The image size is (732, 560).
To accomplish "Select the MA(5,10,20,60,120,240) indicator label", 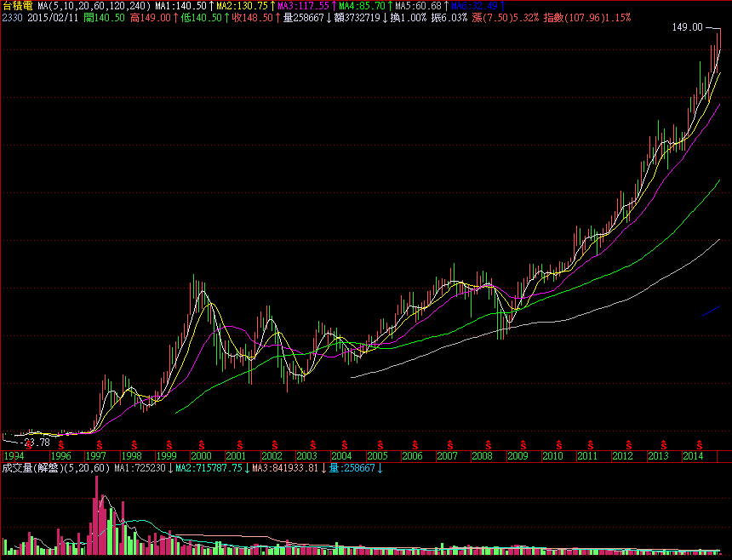I will pyautogui.click(x=94, y=6).
